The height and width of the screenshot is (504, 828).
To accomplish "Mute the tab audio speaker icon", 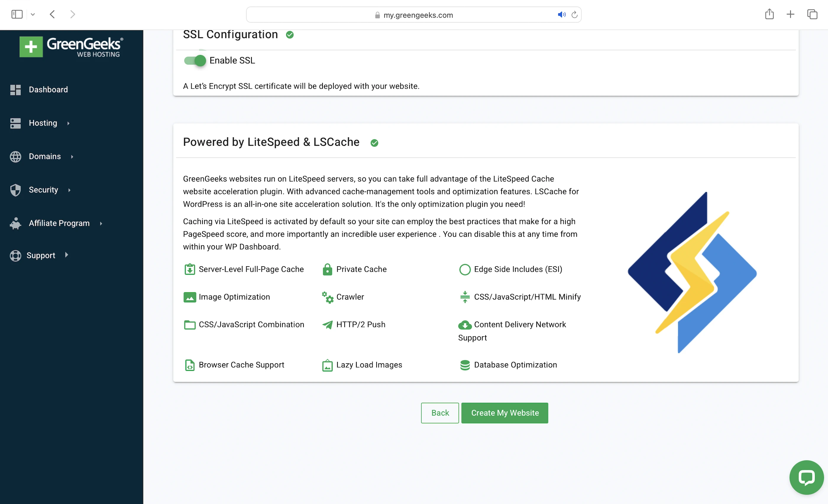I will coord(561,15).
